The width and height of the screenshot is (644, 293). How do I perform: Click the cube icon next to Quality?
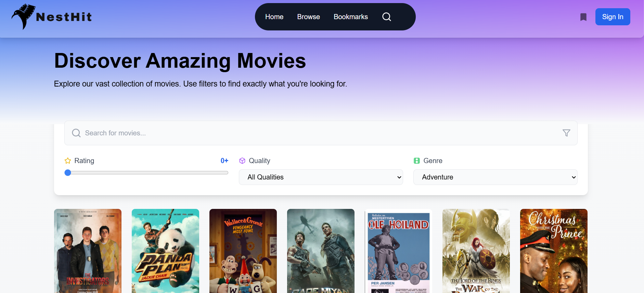tap(242, 161)
